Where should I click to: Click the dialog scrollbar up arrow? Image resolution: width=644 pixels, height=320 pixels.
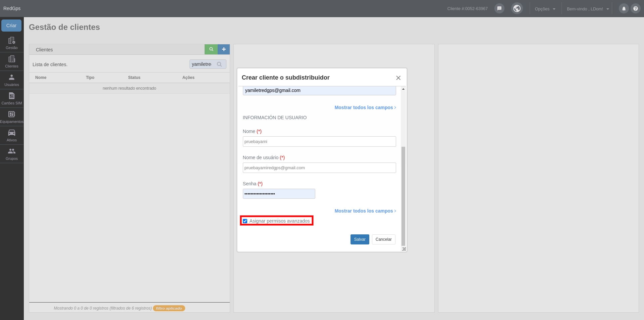tap(403, 89)
